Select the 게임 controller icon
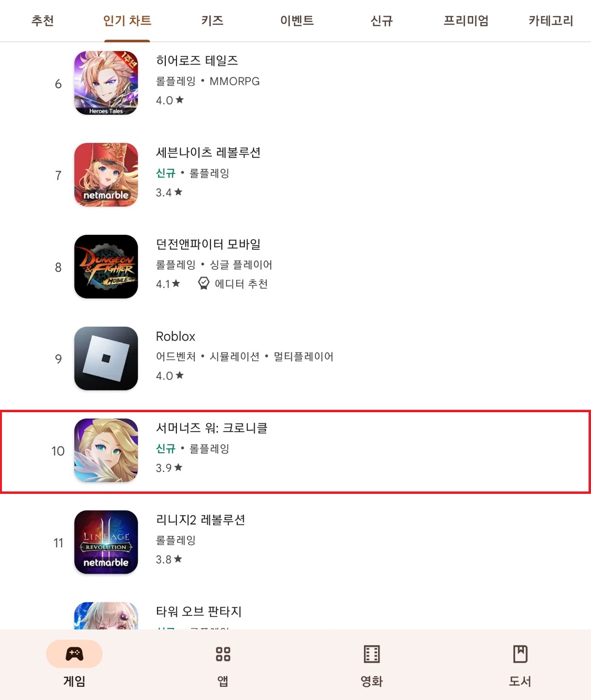Image resolution: width=591 pixels, height=700 pixels. click(74, 654)
